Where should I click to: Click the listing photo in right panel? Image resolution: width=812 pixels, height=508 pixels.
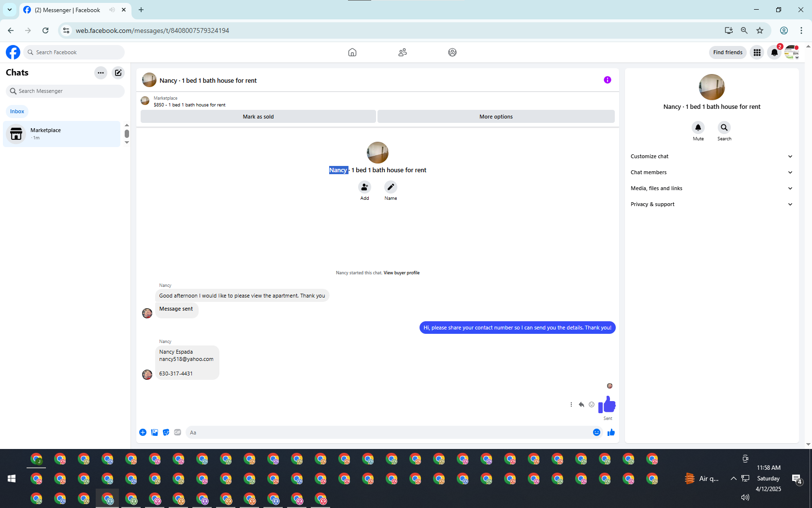click(712, 87)
